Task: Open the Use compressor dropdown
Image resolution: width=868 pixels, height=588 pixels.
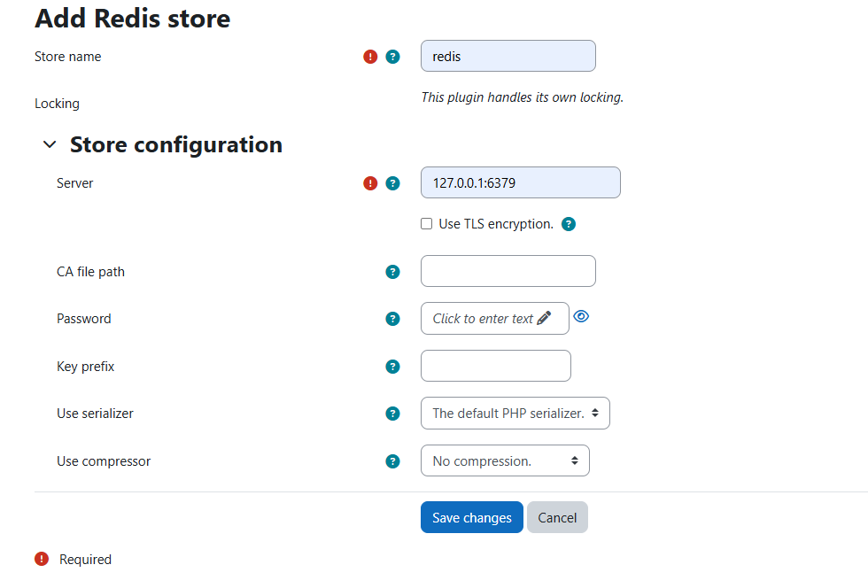Action: pos(505,460)
